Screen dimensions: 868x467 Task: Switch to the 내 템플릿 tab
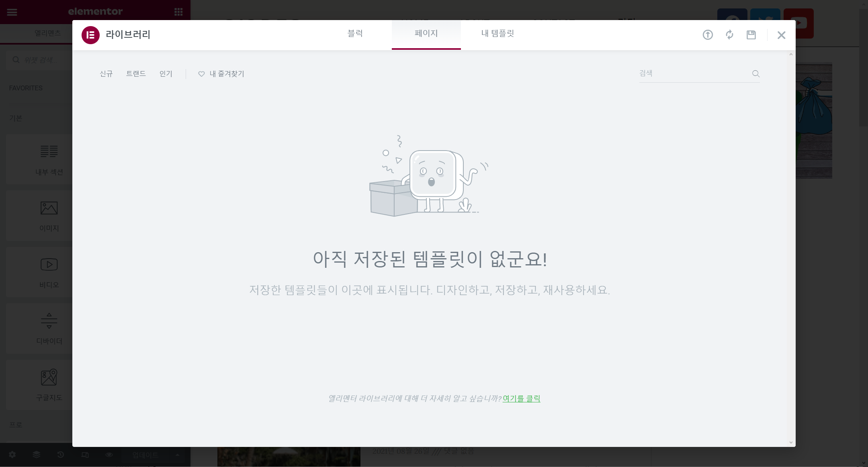coord(497,34)
